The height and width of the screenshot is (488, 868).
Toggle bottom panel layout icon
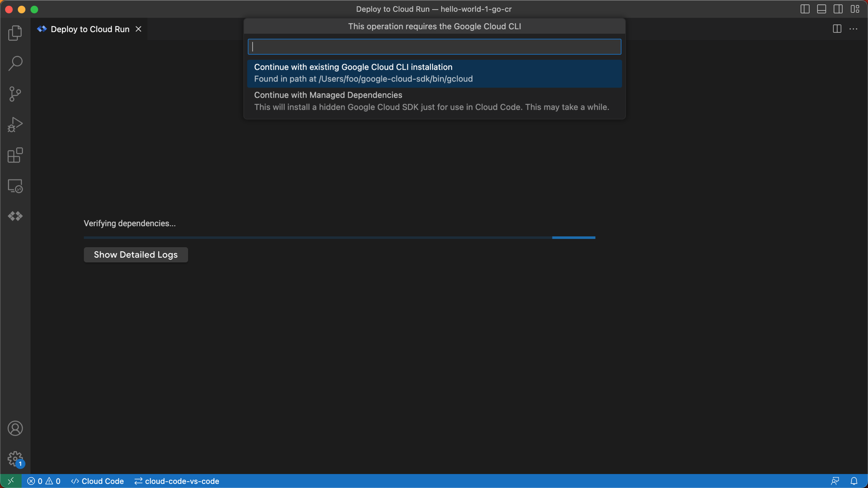point(822,9)
